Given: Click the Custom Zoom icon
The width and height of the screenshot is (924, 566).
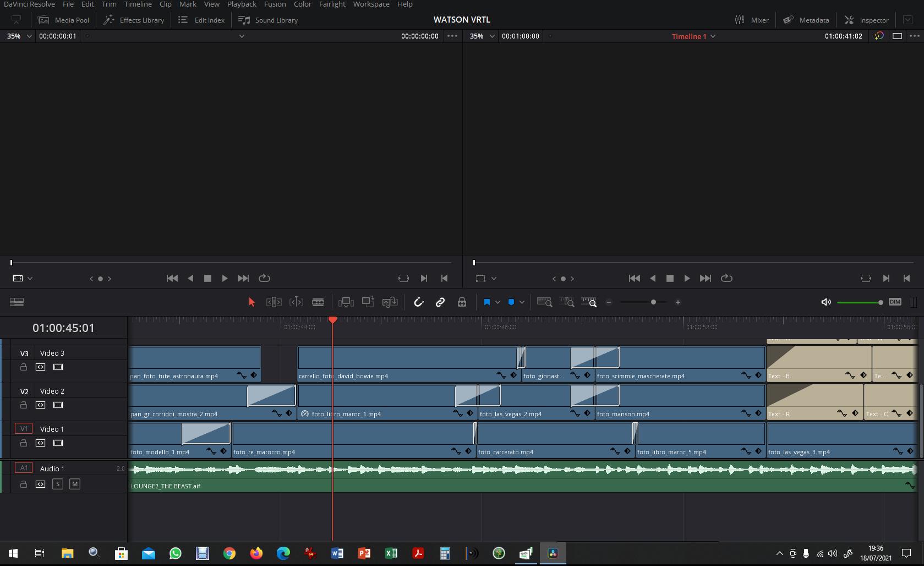Looking at the screenshot, I should click(x=589, y=302).
